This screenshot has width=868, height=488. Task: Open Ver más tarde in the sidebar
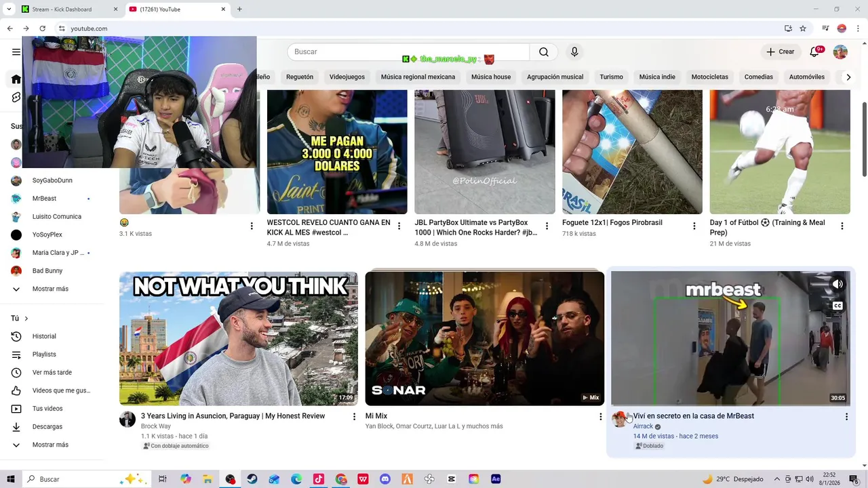click(x=52, y=372)
